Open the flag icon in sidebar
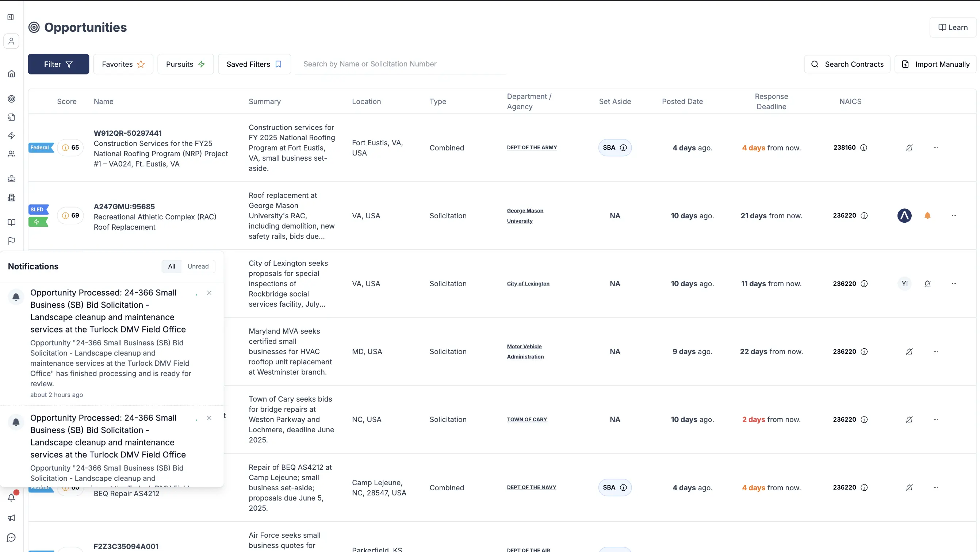 (x=11, y=241)
